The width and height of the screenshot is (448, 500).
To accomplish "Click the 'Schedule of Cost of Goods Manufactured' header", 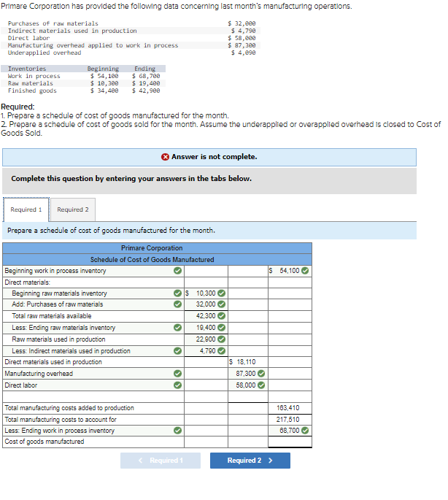I will (x=152, y=260).
